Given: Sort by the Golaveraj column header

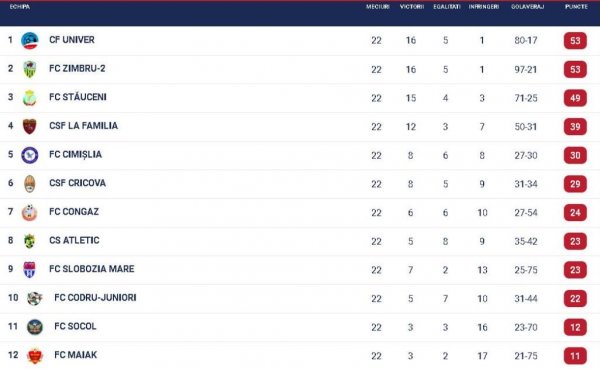Looking at the screenshot, I should (527, 7).
